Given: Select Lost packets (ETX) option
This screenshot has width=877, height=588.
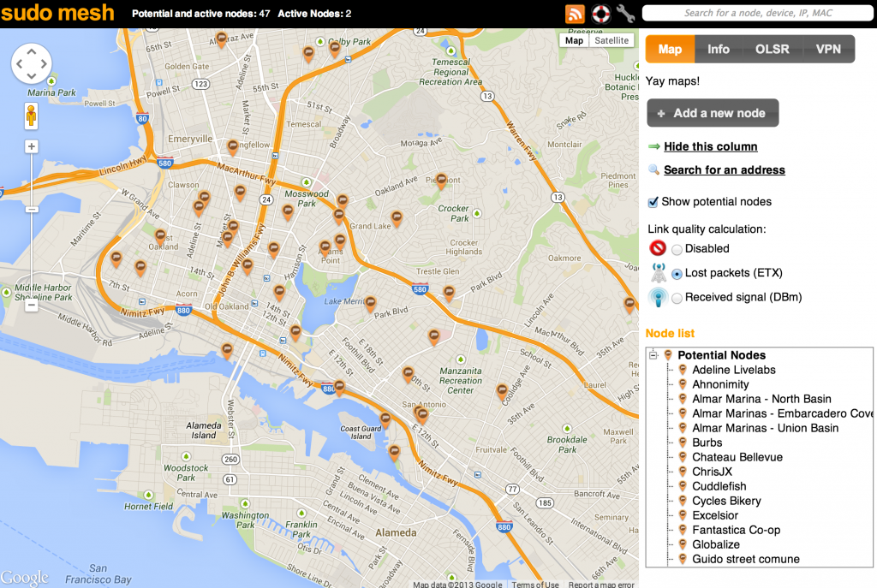Looking at the screenshot, I should 677,274.
